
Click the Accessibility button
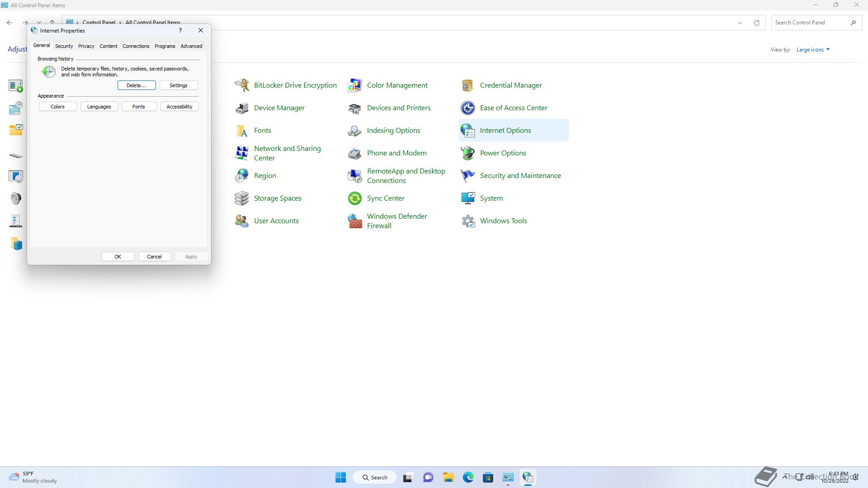tap(179, 107)
